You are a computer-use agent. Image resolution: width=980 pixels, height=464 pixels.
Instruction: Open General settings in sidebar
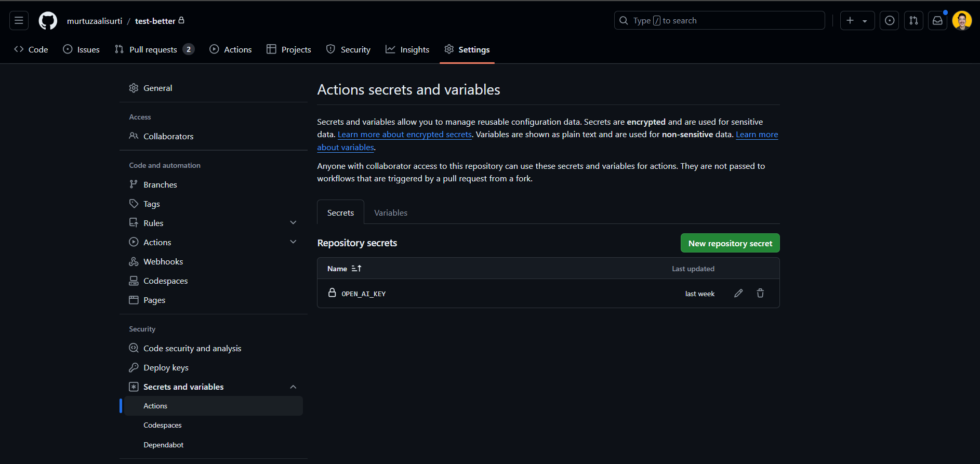(x=214, y=88)
